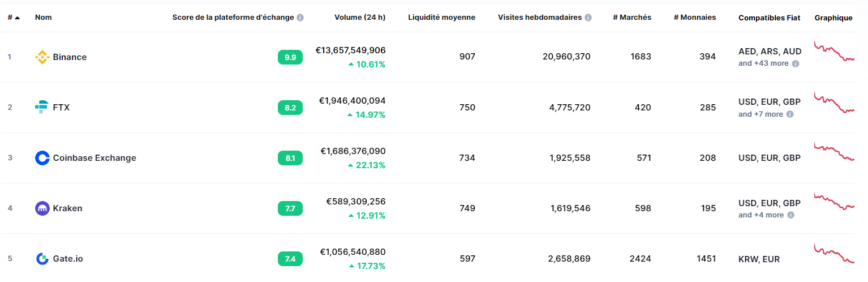Click info icon beside 'and +4 more'

790,215
